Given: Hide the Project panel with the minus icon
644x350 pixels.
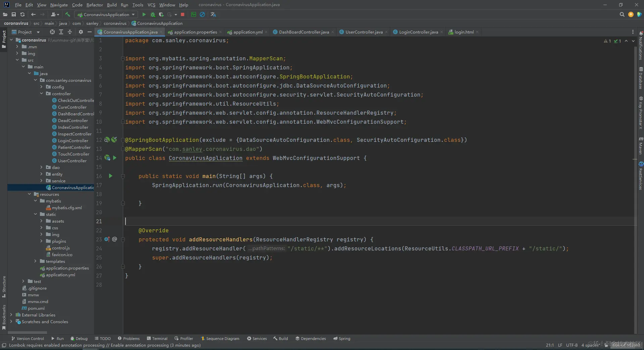Looking at the screenshot, I should [90, 32].
